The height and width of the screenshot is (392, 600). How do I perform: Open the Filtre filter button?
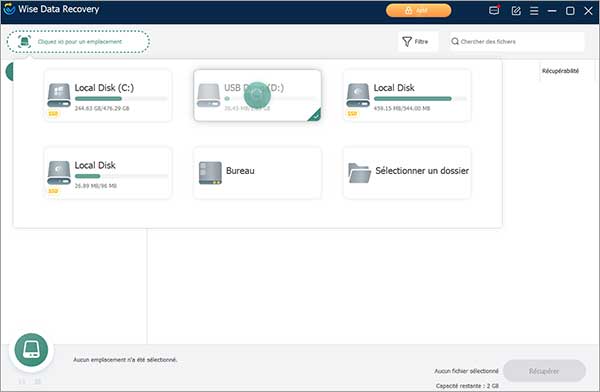(417, 41)
